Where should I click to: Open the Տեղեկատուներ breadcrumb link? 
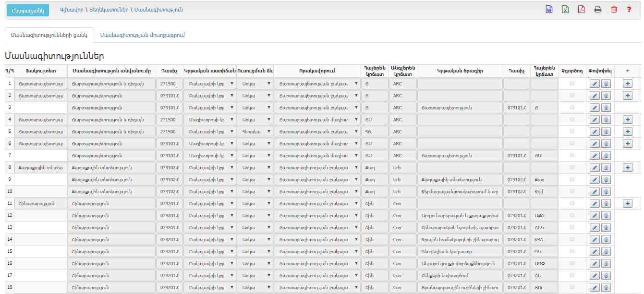[109, 10]
